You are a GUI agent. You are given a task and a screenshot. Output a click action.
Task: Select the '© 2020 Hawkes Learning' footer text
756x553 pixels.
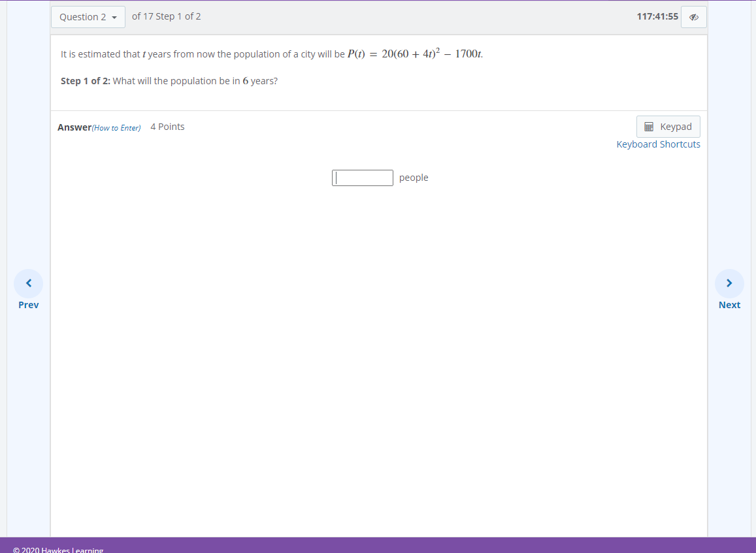tap(58, 550)
